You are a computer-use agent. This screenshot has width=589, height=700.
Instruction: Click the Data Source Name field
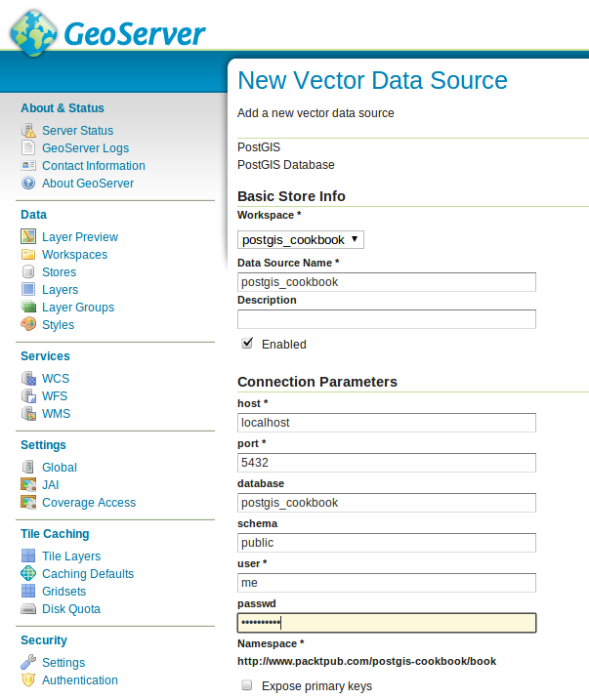coord(387,282)
